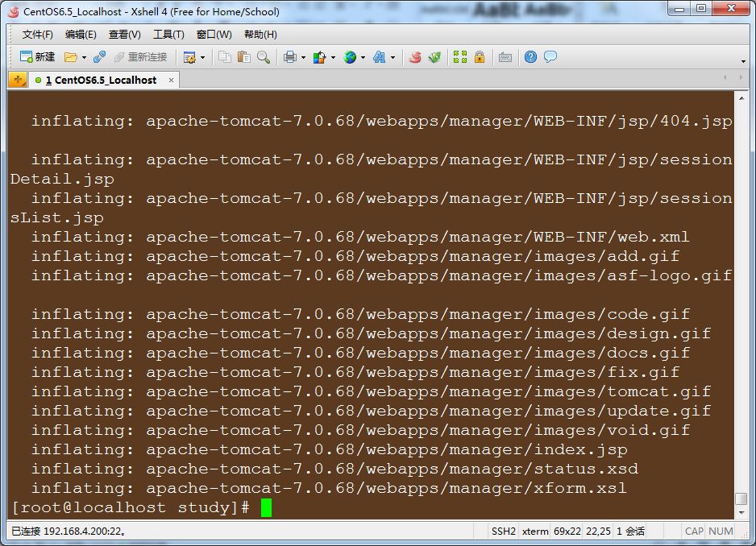Open the 窗口(W) menu
This screenshot has width=756, height=546.
214,34
